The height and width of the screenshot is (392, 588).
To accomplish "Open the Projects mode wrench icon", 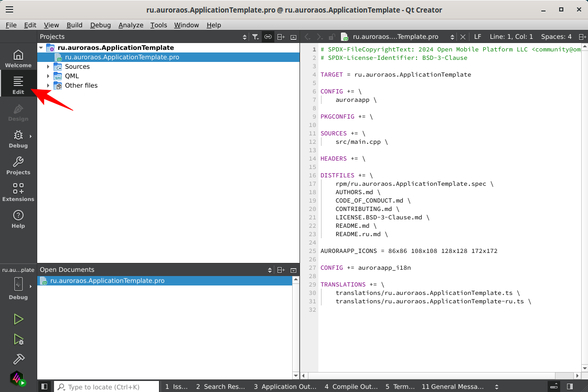I will click(18, 166).
